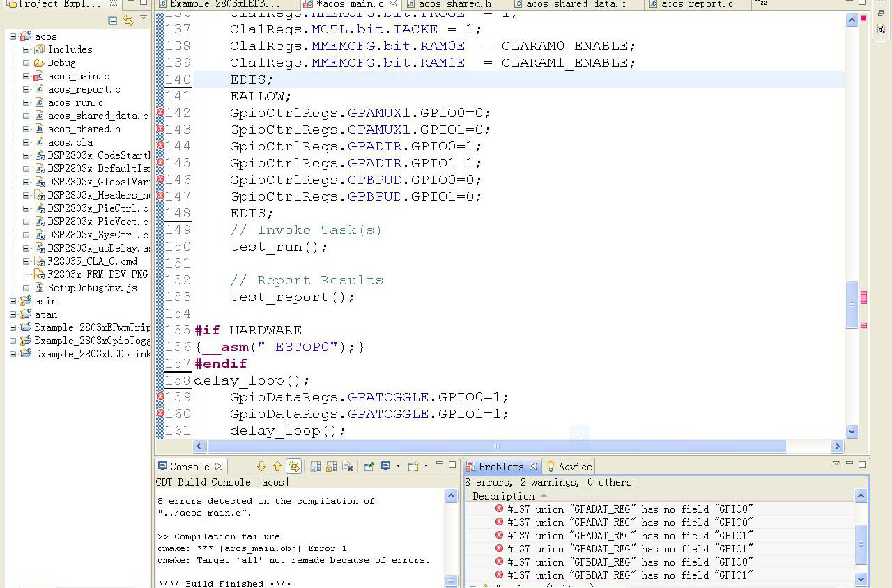Select acos_shared_data.c in Project Explorer

[x=98, y=116]
